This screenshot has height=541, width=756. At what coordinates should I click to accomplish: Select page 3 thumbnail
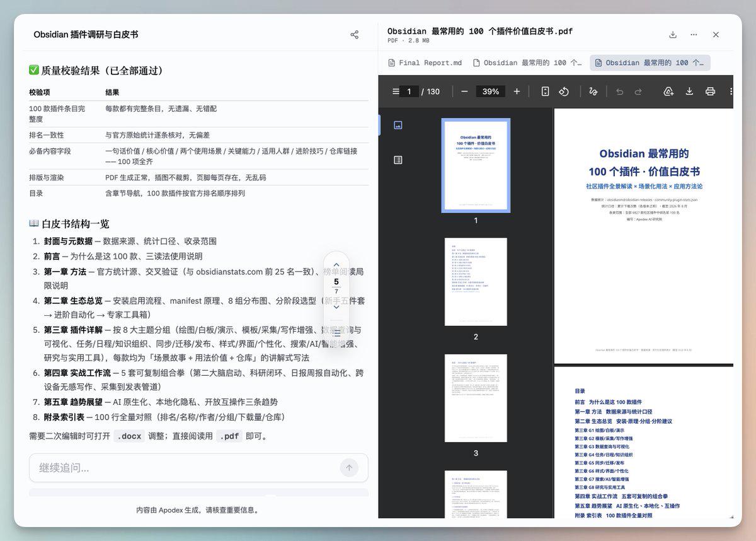click(476, 398)
